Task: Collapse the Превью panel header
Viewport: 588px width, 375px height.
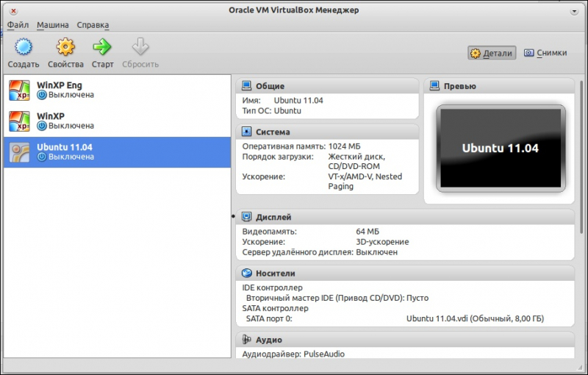Action: coord(459,86)
